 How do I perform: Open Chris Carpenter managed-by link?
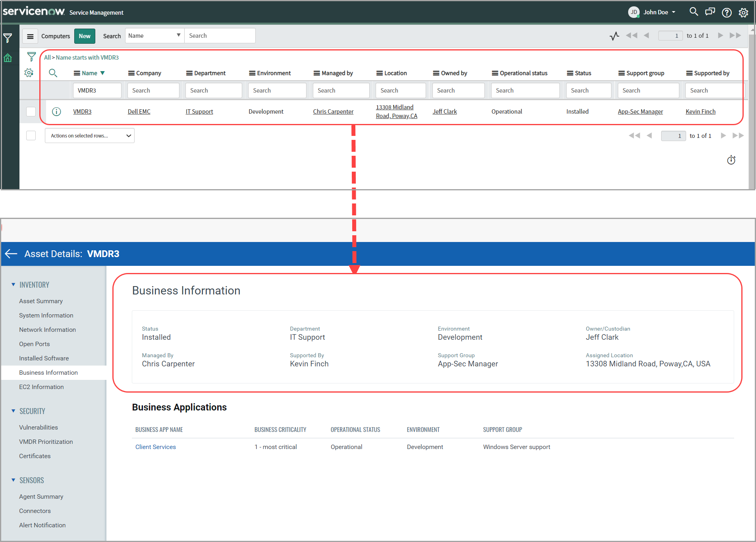[x=333, y=112]
